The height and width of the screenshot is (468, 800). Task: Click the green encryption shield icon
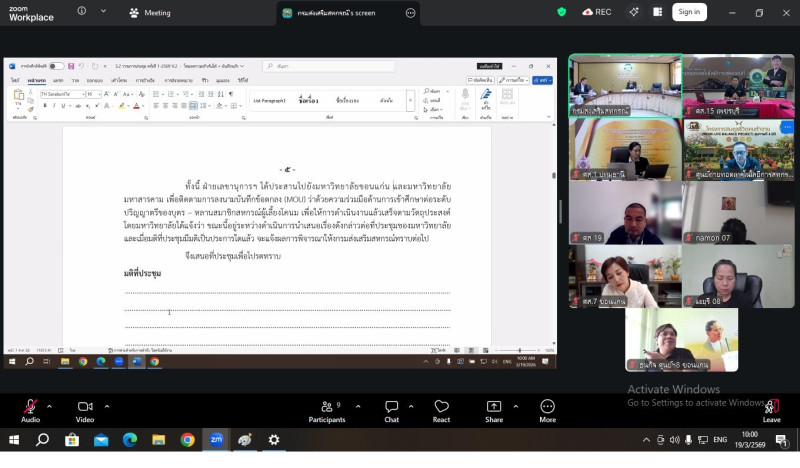click(561, 12)
